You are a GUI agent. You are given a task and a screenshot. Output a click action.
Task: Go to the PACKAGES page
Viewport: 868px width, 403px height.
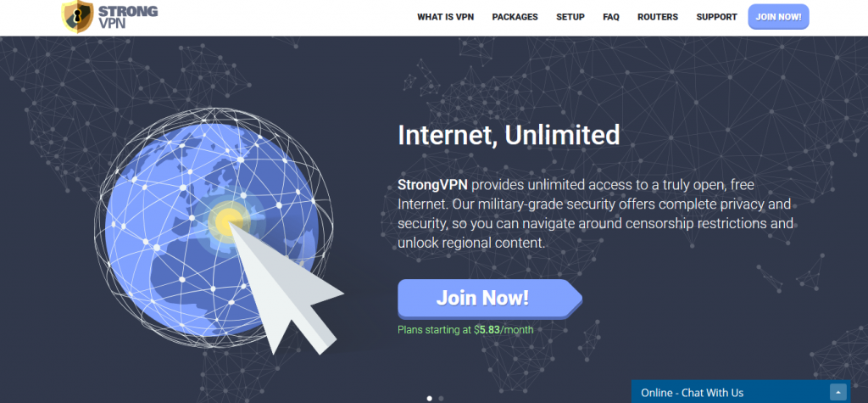[x=515, y=17]
